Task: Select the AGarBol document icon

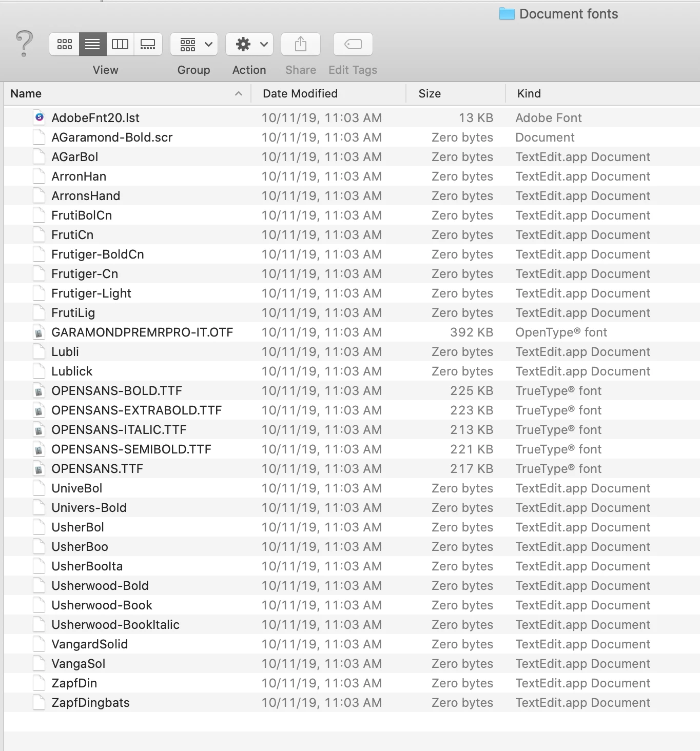Action: click(39, 156)
